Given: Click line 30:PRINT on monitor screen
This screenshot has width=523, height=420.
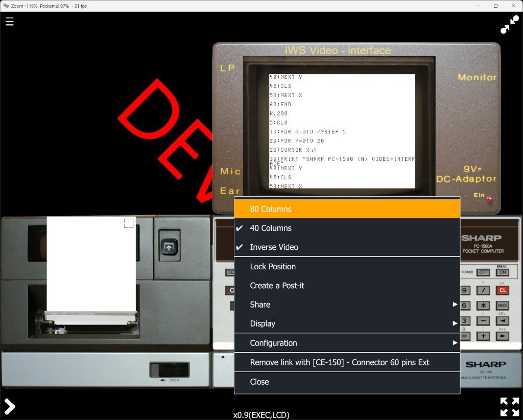Looking at the screenshot, I should click(x=342, y=159).
